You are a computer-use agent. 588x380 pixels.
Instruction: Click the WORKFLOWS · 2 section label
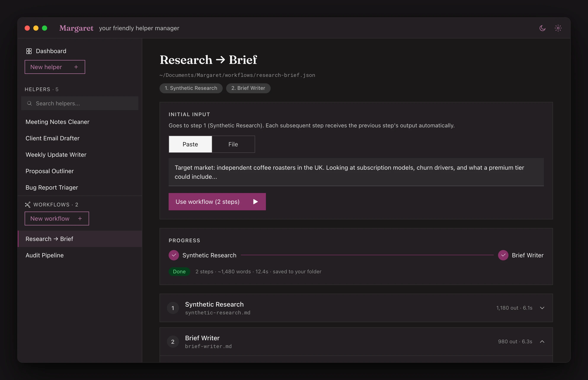56,204
